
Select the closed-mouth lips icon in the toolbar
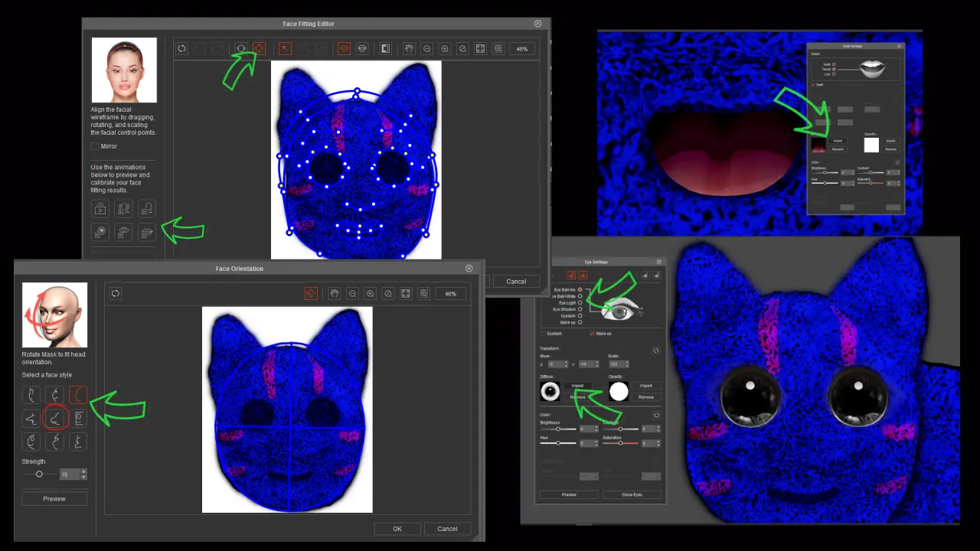(345, 48)
